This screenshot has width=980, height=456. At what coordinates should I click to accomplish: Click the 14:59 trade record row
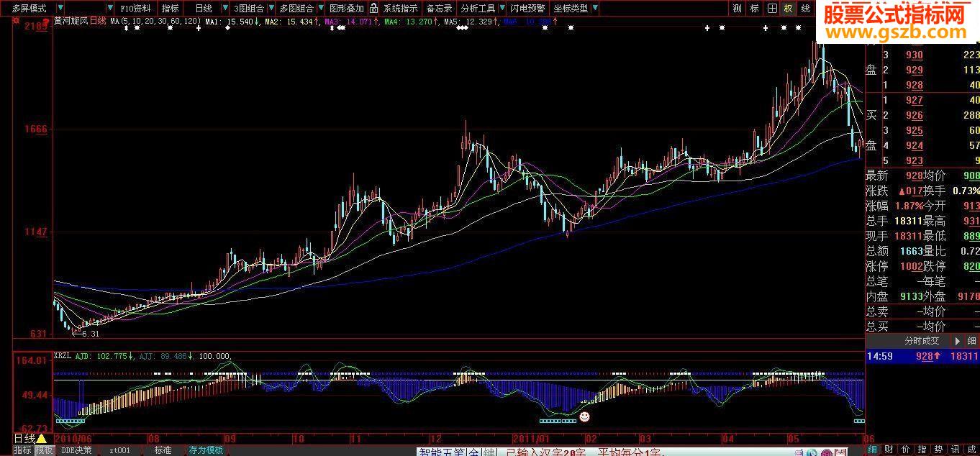click(922, 356)
